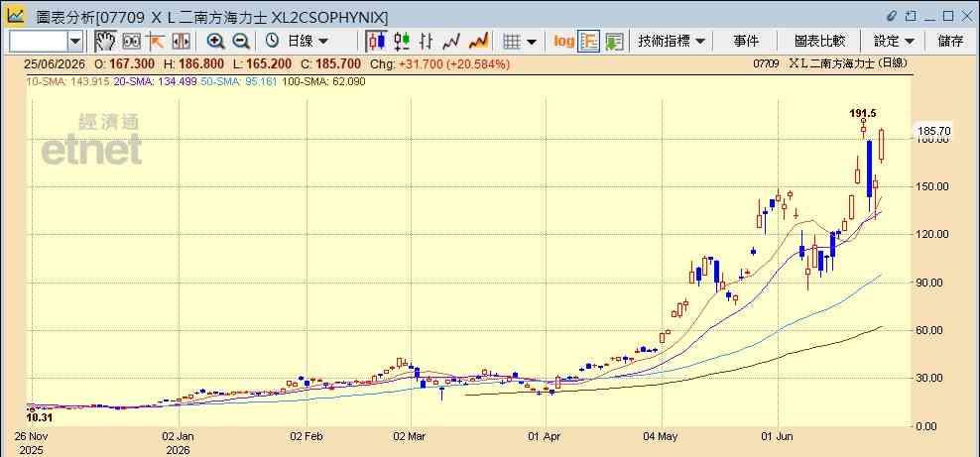Select the orange trend line drawing tool

(x=156, y=42)
